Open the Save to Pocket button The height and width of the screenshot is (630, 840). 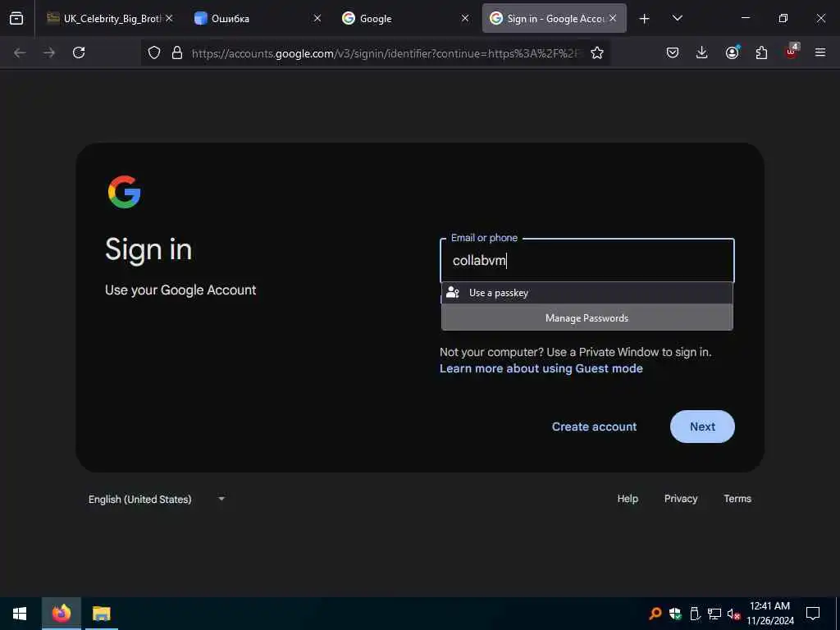point(673,52)
